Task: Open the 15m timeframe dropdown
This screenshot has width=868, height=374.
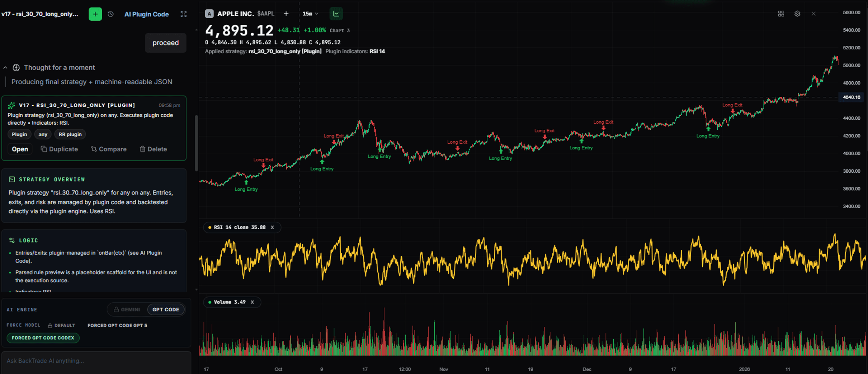Action: (x=310, y=14)
